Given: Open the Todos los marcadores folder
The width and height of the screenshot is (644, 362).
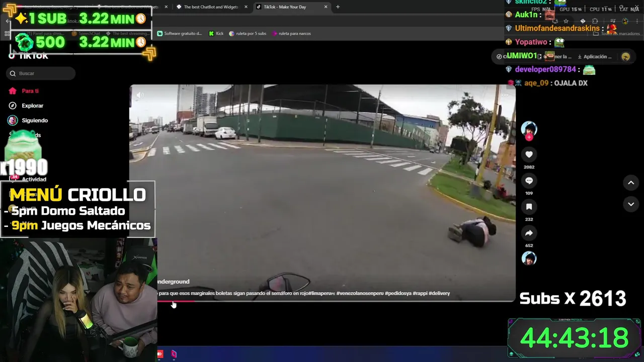Looking at the screenshot, I should 616,34.
